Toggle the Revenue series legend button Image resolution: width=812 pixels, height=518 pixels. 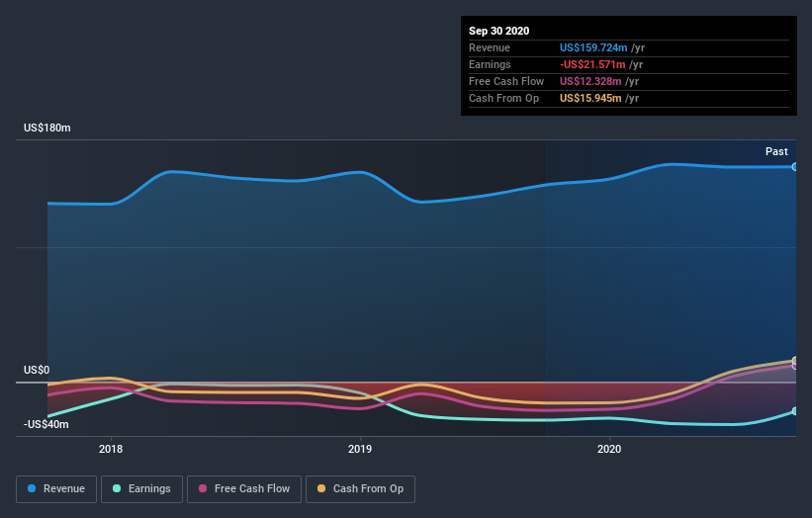coord(56,489)
